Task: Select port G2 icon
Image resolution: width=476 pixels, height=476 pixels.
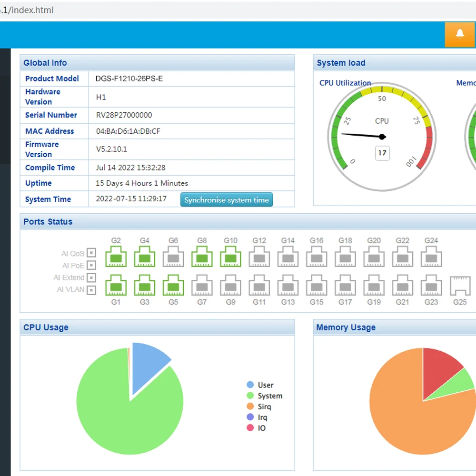Action: pos(116,257)
